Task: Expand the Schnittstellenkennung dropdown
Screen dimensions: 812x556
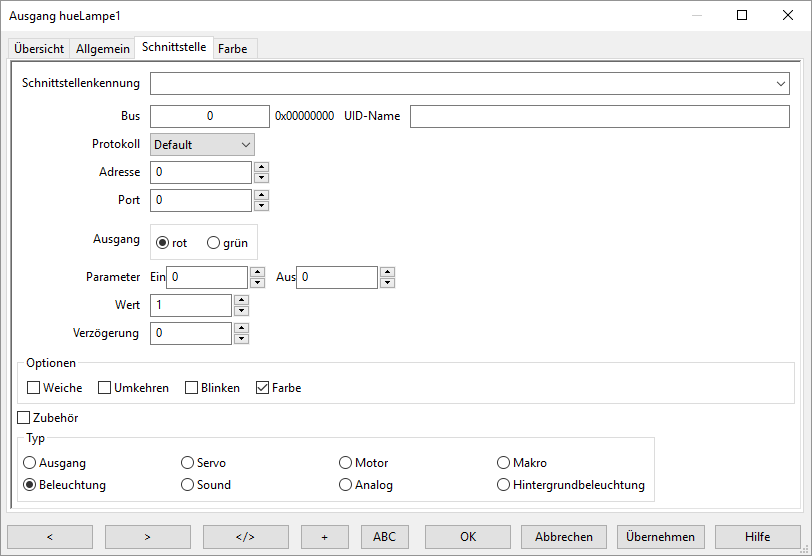Action: (x=781, y=84)
